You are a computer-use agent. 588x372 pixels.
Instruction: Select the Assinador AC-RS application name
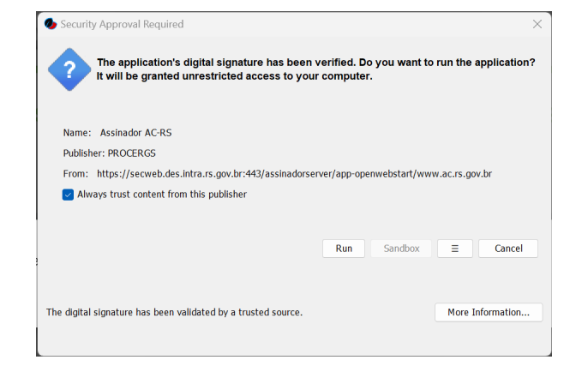[x=135, y=132]
